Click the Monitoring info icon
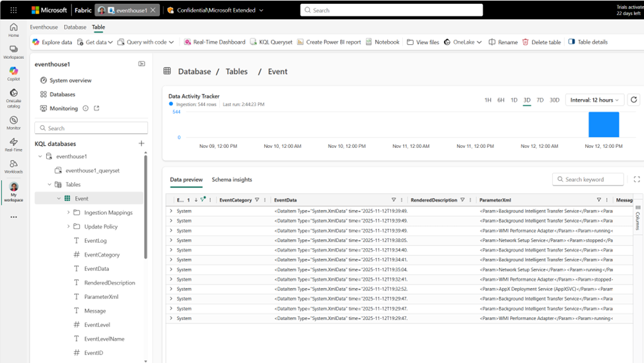Image resolution: width=644 pixels, height=363 pixels. coord(85,108)
